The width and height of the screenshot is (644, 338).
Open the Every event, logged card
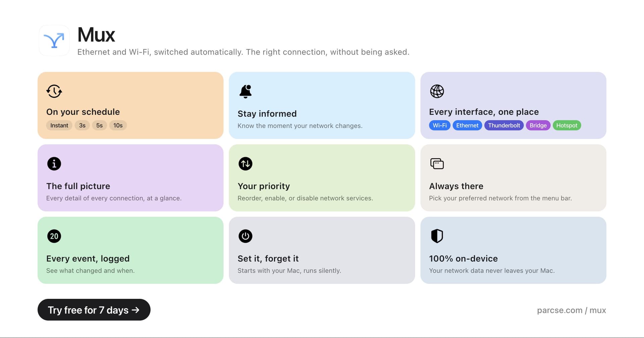[x=130, y=250]
